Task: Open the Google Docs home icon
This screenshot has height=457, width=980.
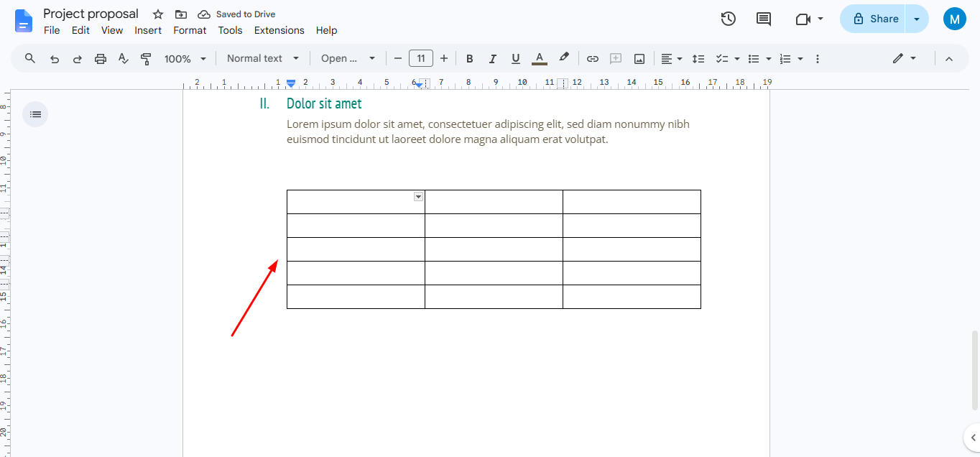Action: click(24, 21)
